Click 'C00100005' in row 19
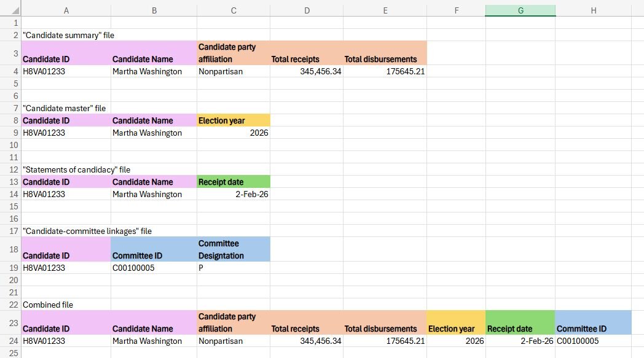The width and height of the screenshot is (644, 358). (x=154, y=268)
